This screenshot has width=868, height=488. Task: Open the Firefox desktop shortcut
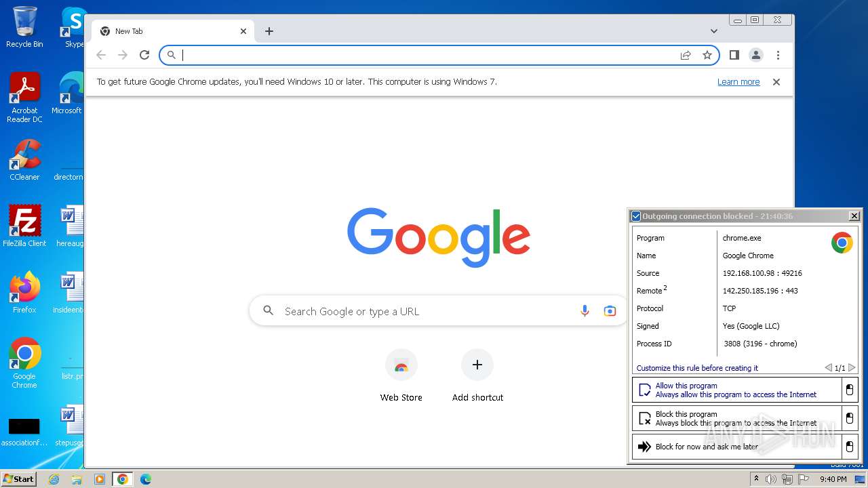pyautogui.click(x=24, y=293)
